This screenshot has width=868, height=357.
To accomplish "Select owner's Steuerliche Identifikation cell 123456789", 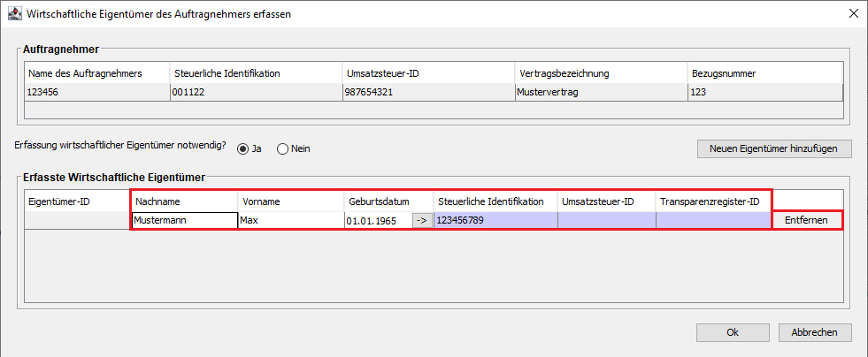I will point(495,221).
